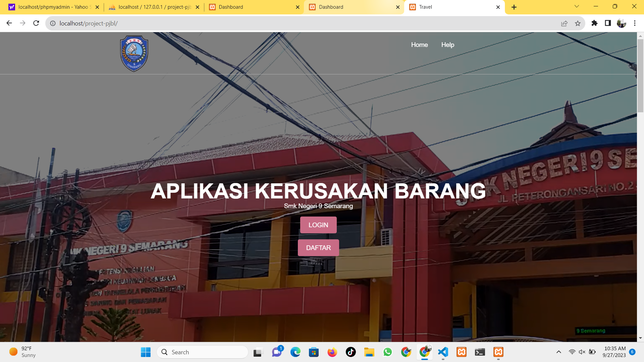Open Visual Studio Code from taskbar
This screenshot has height=362, width=644.
coord(443,352)
